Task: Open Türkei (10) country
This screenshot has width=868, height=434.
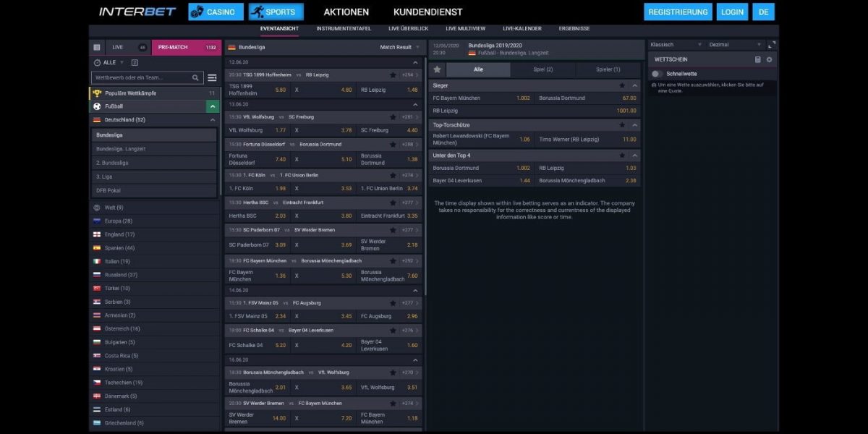Action: pos(153,288)
